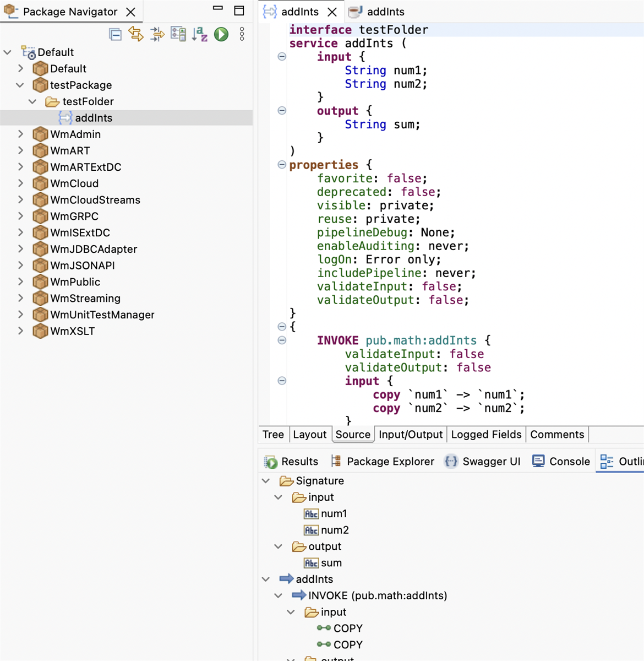Switch to the Layout tab
The image size is (644, 661).
(310, 435)
